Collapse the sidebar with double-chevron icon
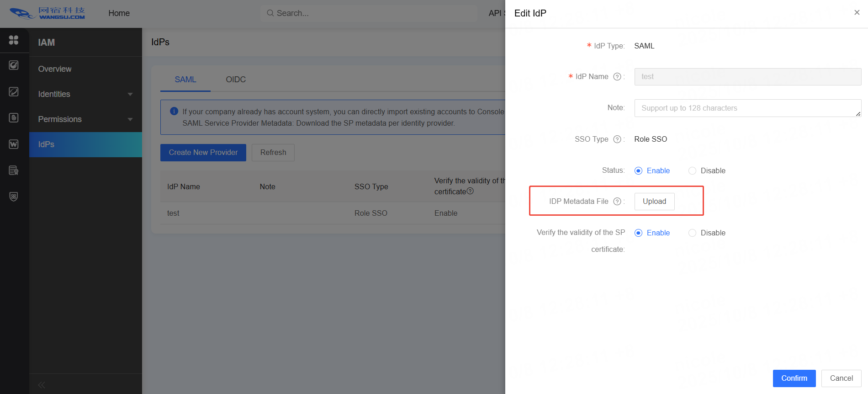The image size is (868, 394). point(42,385)
